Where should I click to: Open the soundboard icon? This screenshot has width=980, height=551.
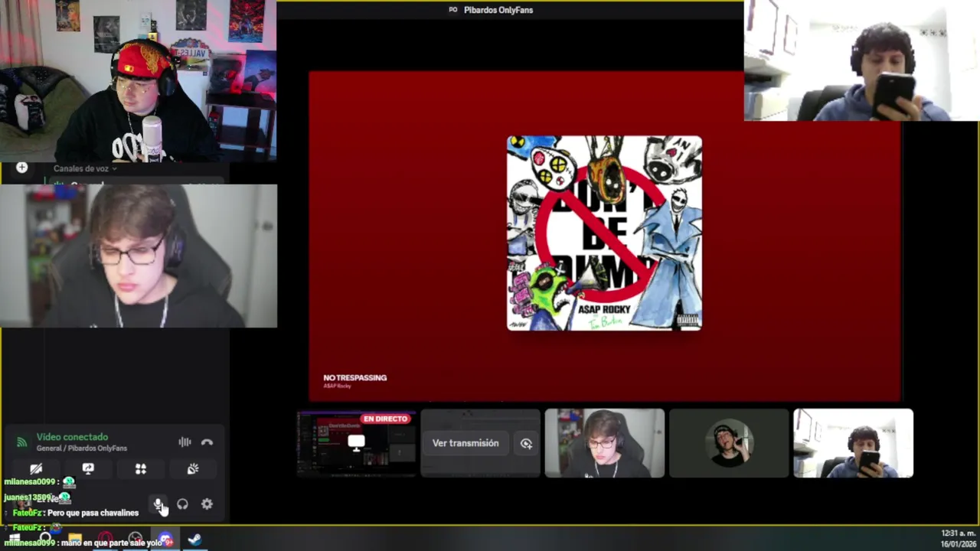[x=193, y=468]
